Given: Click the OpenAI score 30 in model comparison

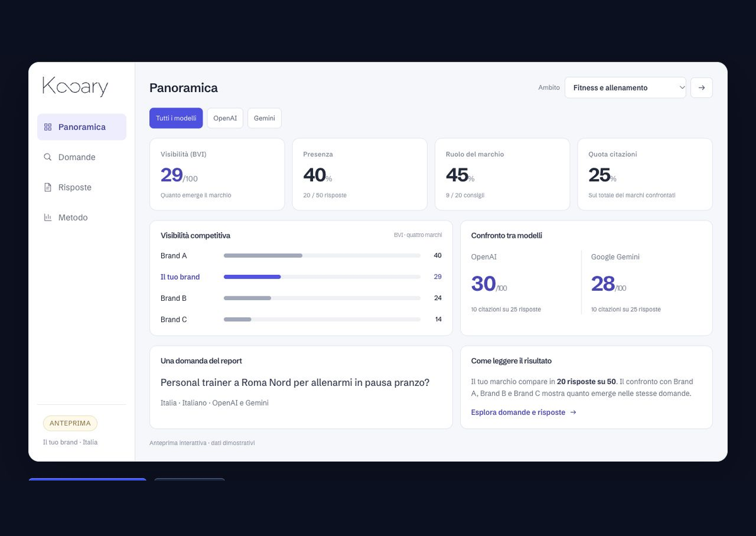Looking at the screenshot, I should [x=483, y=284].
